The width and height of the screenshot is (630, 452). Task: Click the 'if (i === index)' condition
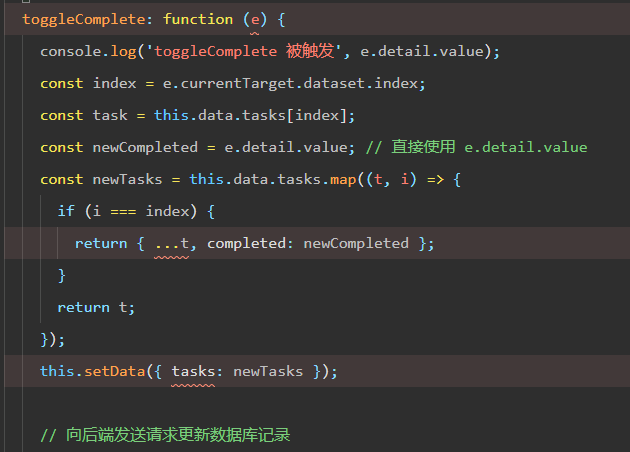[x=127, y=211]
